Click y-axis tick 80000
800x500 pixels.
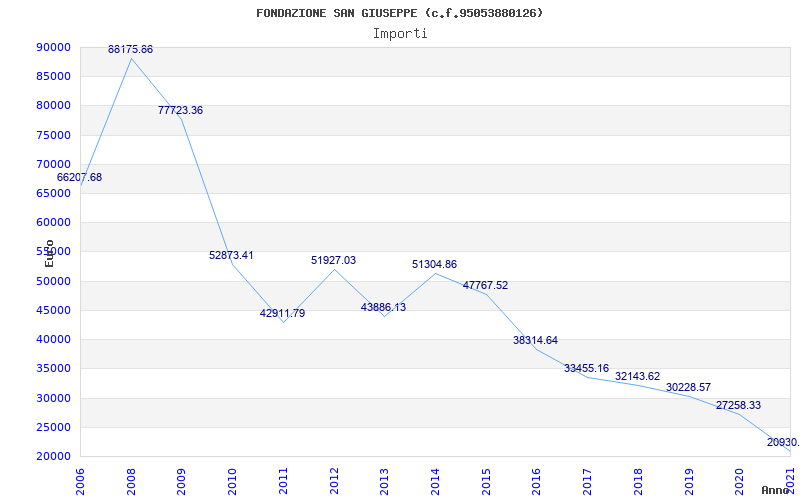click(x=53, y=106)
